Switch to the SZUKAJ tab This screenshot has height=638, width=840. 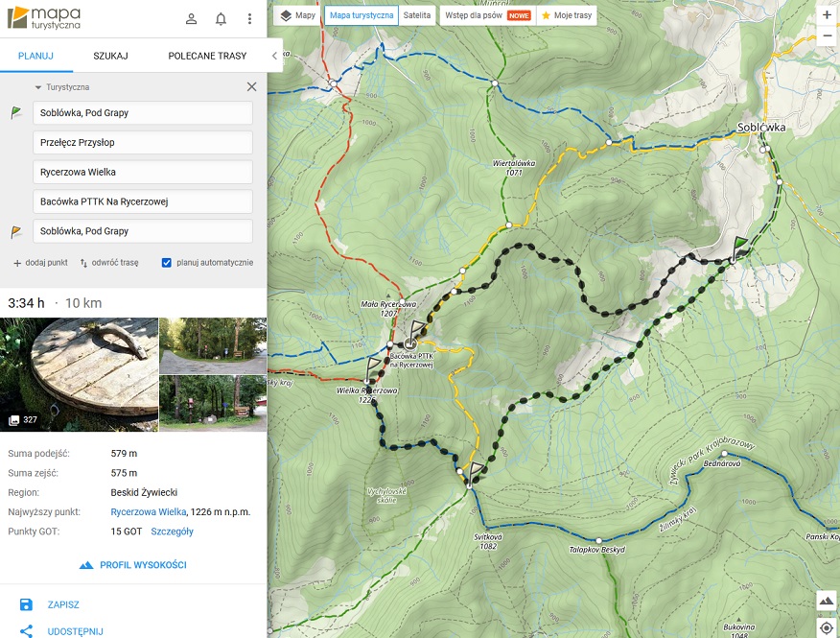[x=111, y=56]
